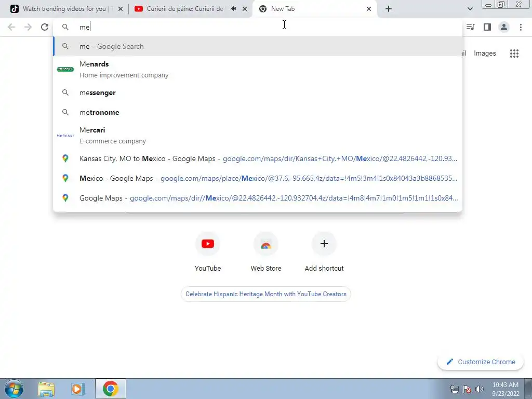Click the taskbar clock showing 10:43 AM
This screenshot has height=399, width=532.
[x=505, y=389]
